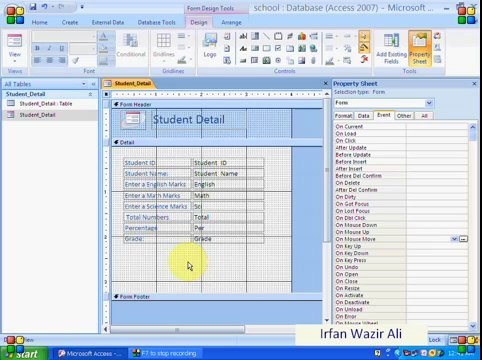Click the Line Color button in Controls group
482x360 pixels.
331,60
